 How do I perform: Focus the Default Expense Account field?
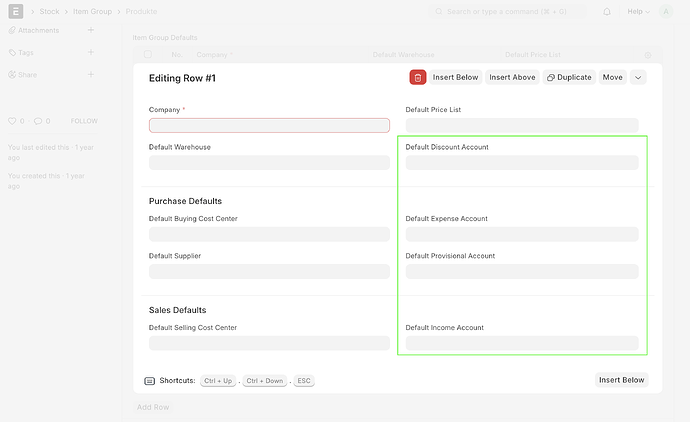522,234
